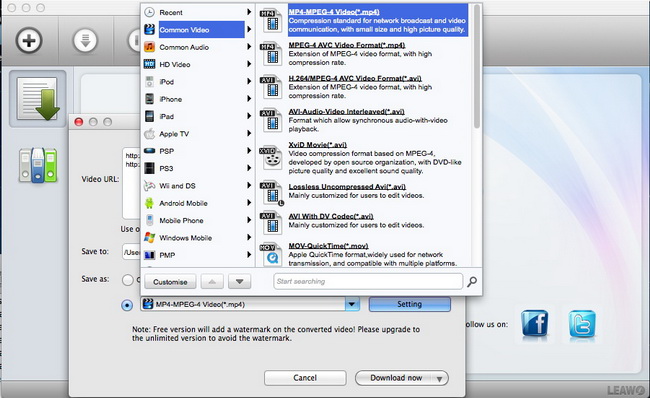Choose MPEG-4 AVC Video Format(*.mp4) title
This screenshot has width=650, height=398.
coord(347,45)
